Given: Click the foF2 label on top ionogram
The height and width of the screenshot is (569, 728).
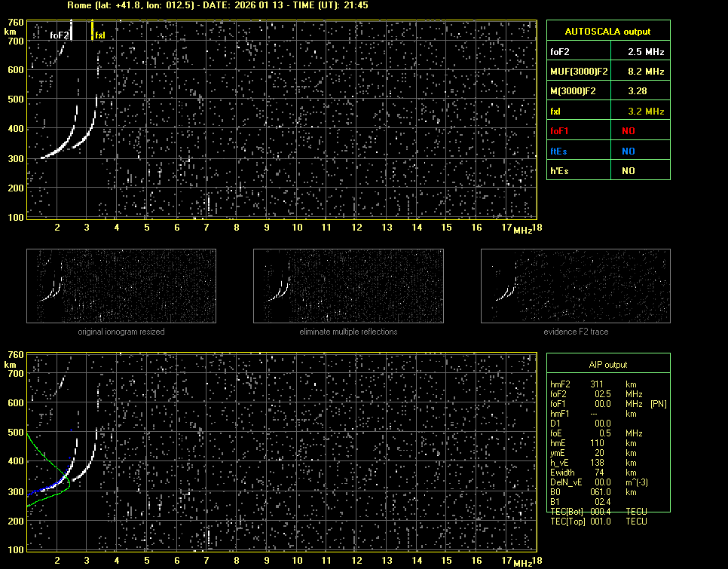Looking at the screenshot, I should point(60,35).
